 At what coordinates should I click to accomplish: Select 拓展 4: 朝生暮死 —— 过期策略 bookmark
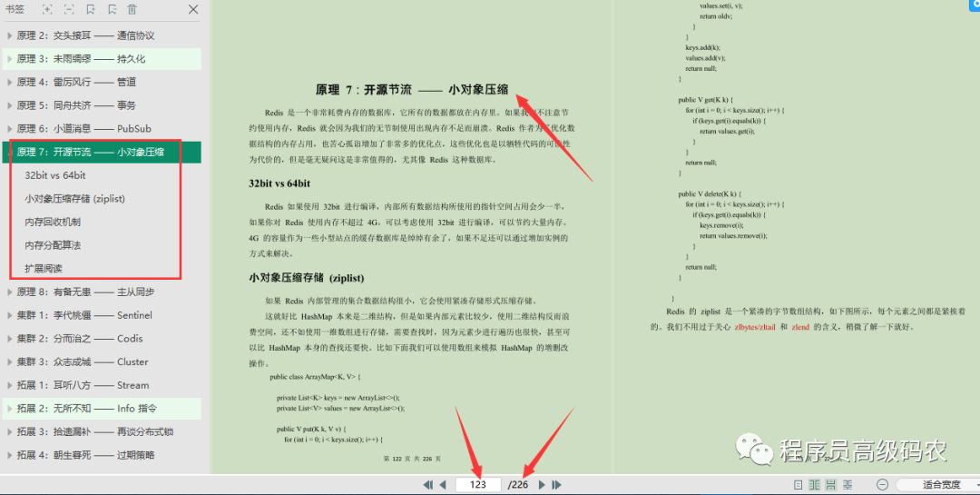click(85, 455)
